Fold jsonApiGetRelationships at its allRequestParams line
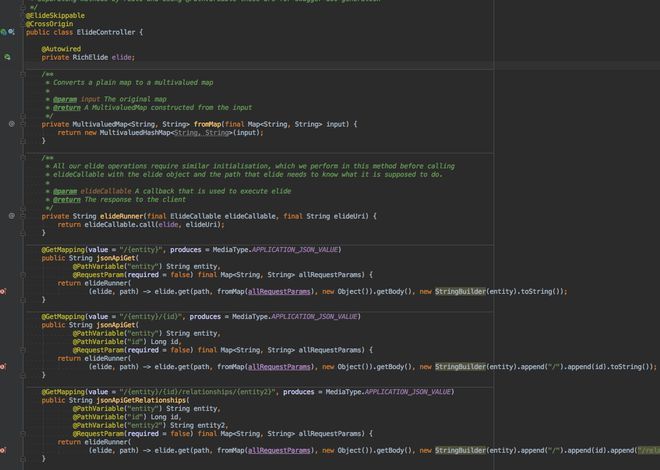The image size is (660, 470). [23, 434]
